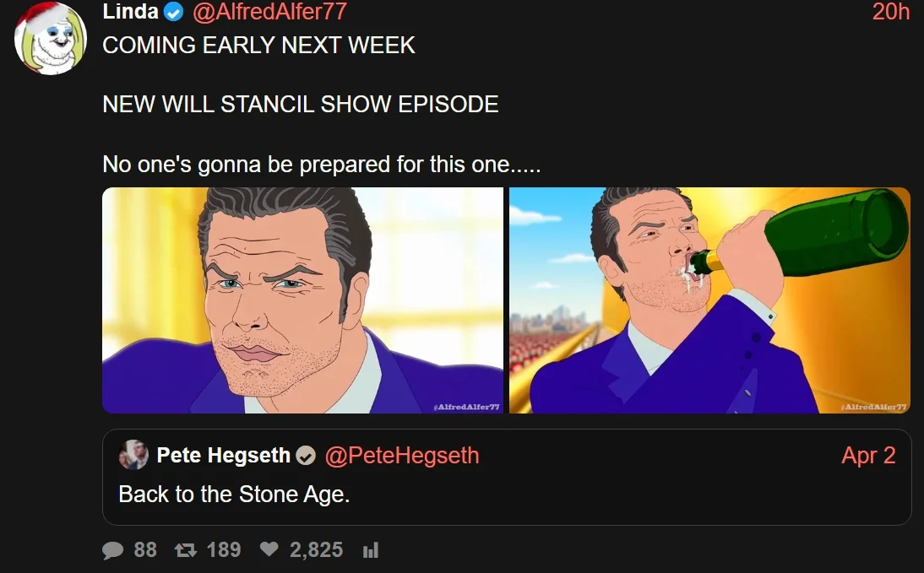Open the @PeteHegseth handle link
The width and height of the screenshot is (924, 573).
pyautogui.click(x=402, y=455)
